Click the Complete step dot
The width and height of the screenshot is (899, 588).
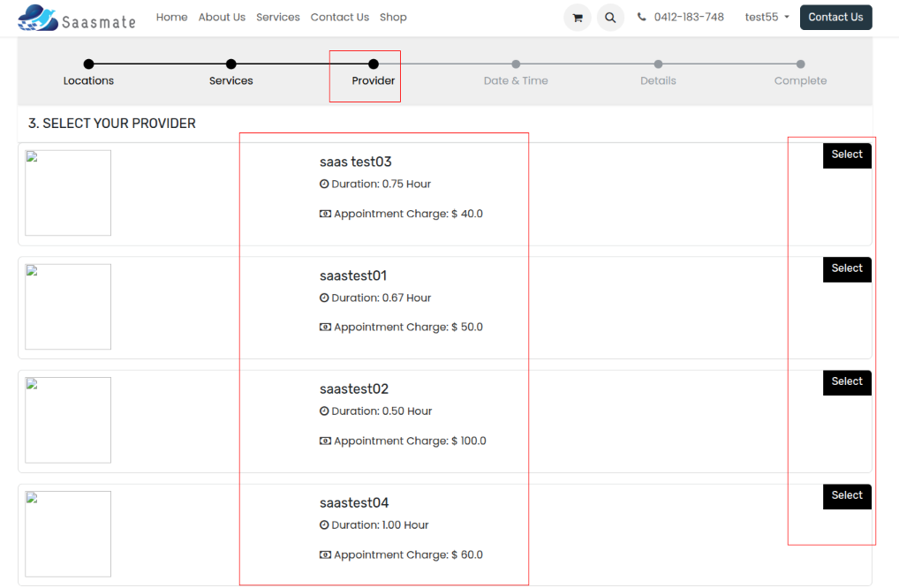(x=800, y=64)
